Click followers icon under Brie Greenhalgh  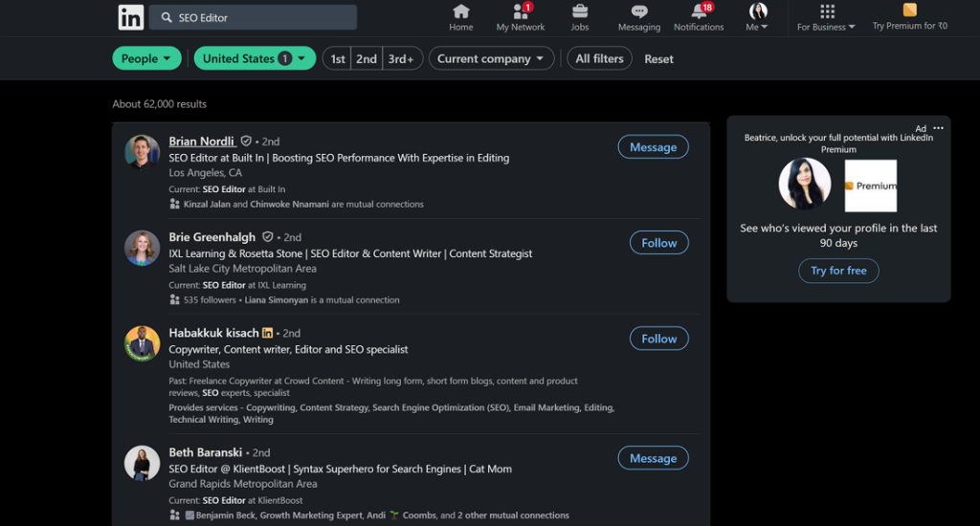174,300
